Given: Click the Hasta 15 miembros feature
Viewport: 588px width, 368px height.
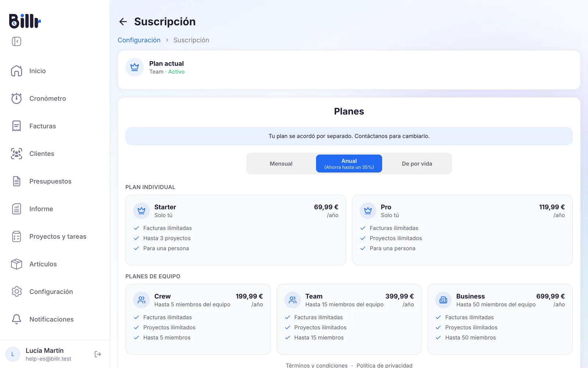Looking at the screenshot, I should pos(319,337).
